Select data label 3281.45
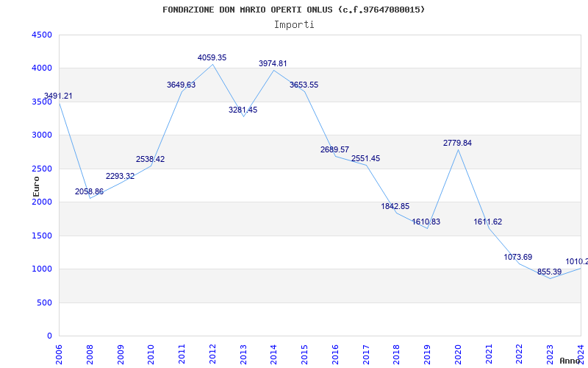This screenshot has height=368, width=588. [x=243, y=110]
